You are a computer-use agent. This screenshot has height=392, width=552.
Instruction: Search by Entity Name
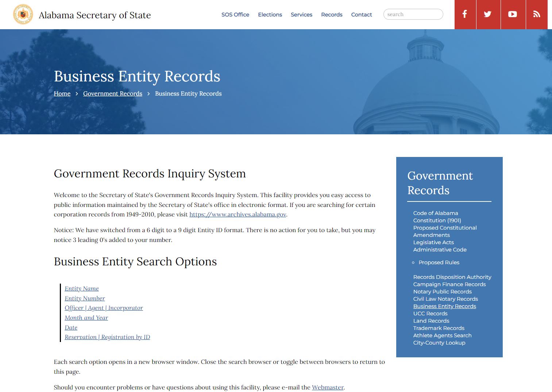coord(82,288)
